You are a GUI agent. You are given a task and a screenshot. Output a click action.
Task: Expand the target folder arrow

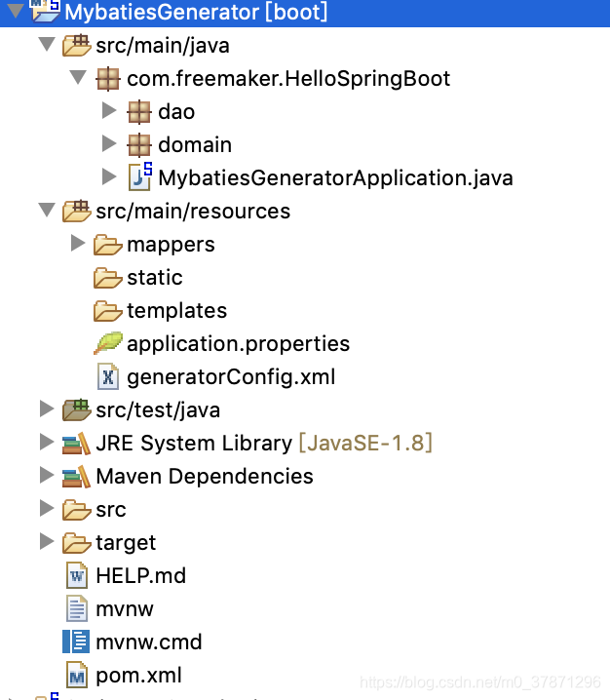click(47, 541)
